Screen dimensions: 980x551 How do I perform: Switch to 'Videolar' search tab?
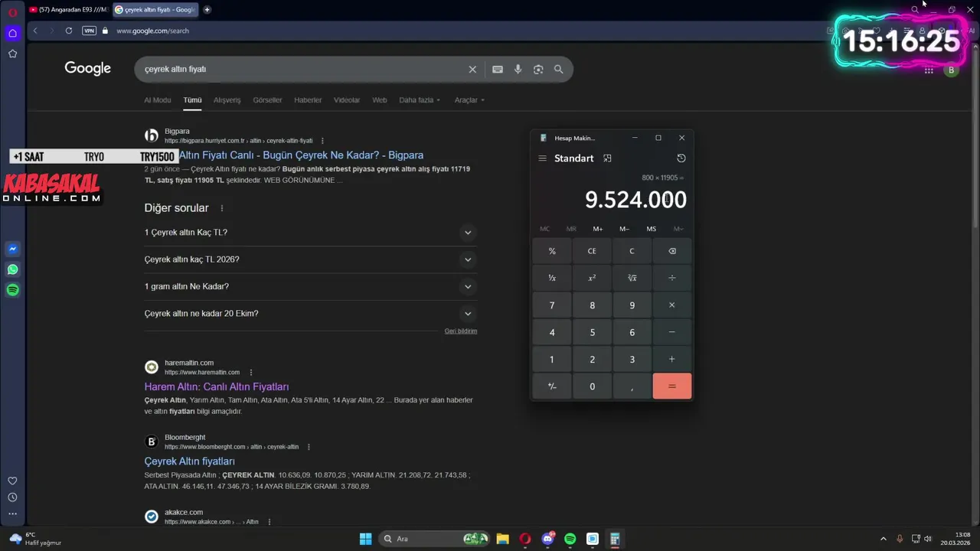coord(347,100)
